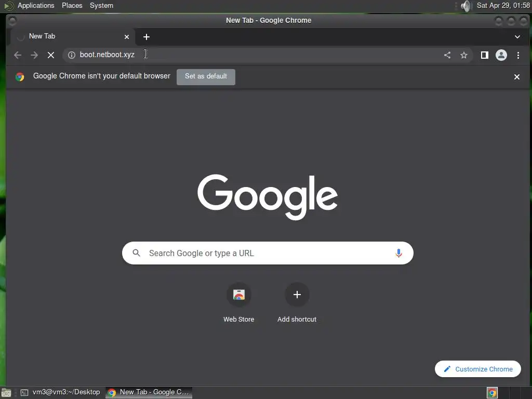Click the show desktop icon in taskbar

pos(6,393)
